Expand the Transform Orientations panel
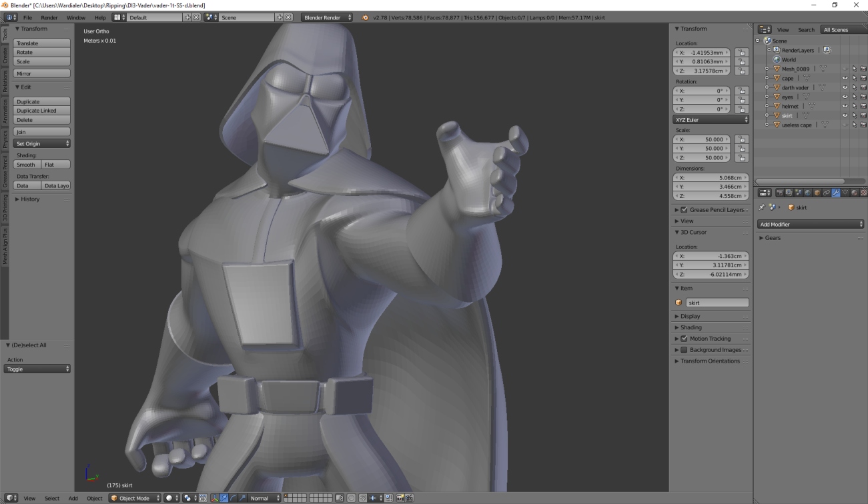This screenshot has height=504, width=868. [x=709, y=361]
